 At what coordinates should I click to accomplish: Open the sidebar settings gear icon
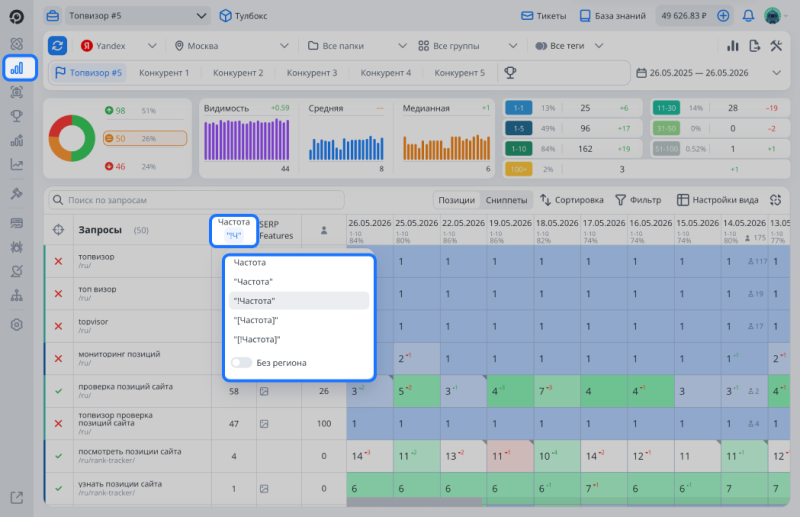(x=17, y=325)
